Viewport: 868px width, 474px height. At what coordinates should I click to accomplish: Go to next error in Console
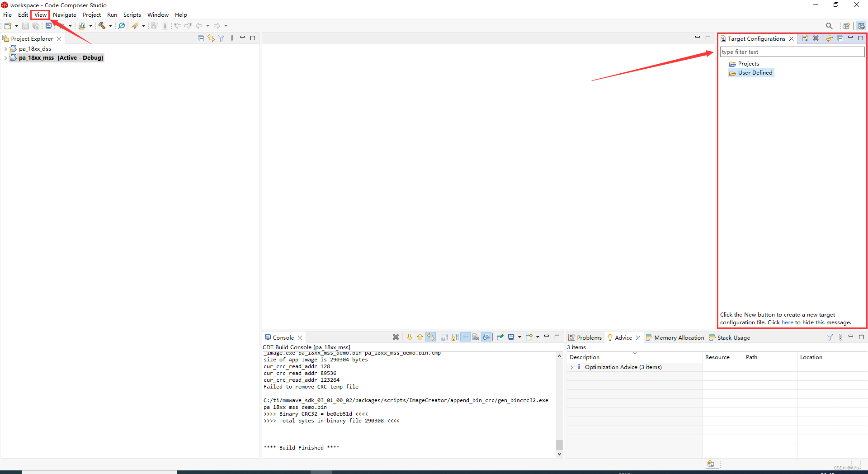(x=410, y=337)
